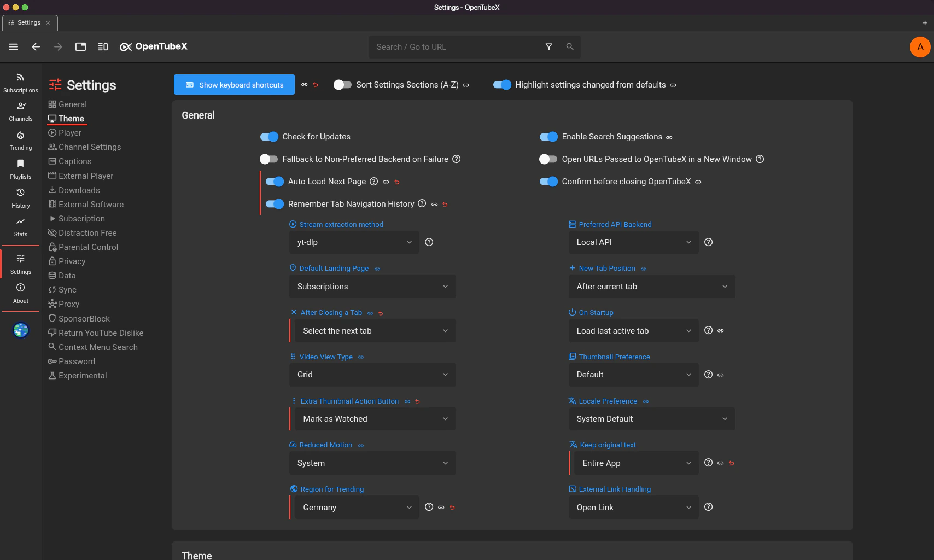Go to Downloads settings section

point(74,190)
